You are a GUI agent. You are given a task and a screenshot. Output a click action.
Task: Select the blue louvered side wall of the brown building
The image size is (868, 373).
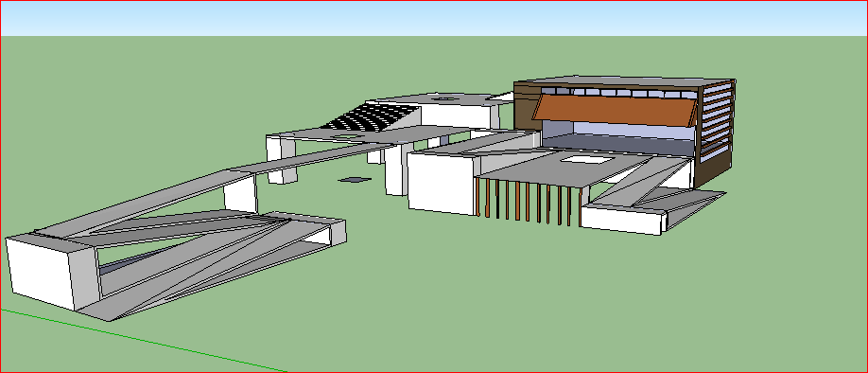click(x=718, y=122)
